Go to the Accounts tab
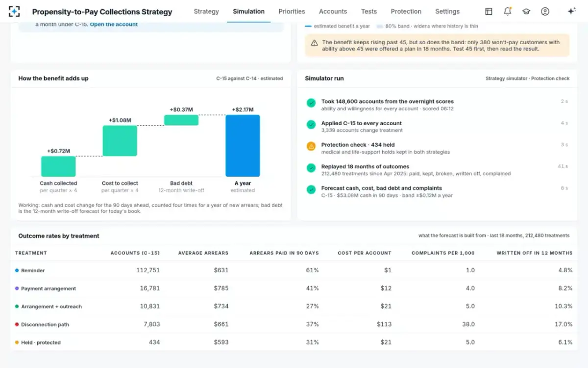Viewport: 588px width, 368px height. pyautogui.click(x=333, y=11)
